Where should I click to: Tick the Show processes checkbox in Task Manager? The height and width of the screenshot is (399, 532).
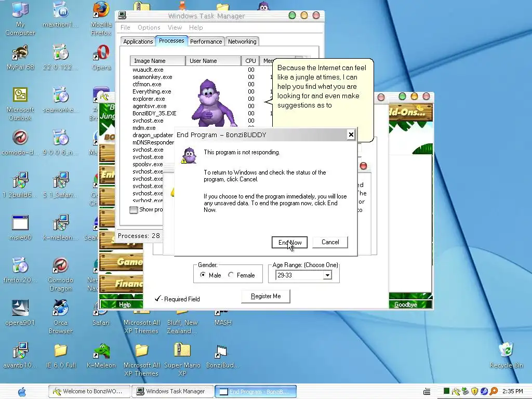pyautogui.click(x=134, y=210)
